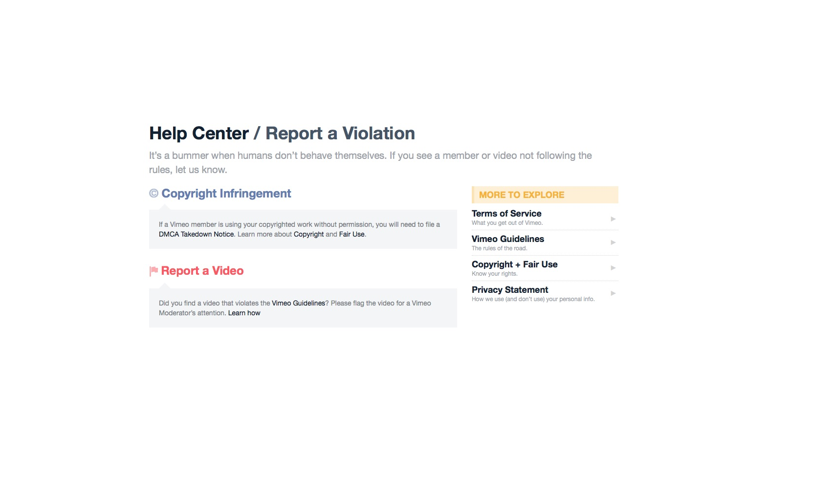Select Copyright + Fair Use sidebar heading
This screenshot has width=833, height=504.
(x=514, y=264)
